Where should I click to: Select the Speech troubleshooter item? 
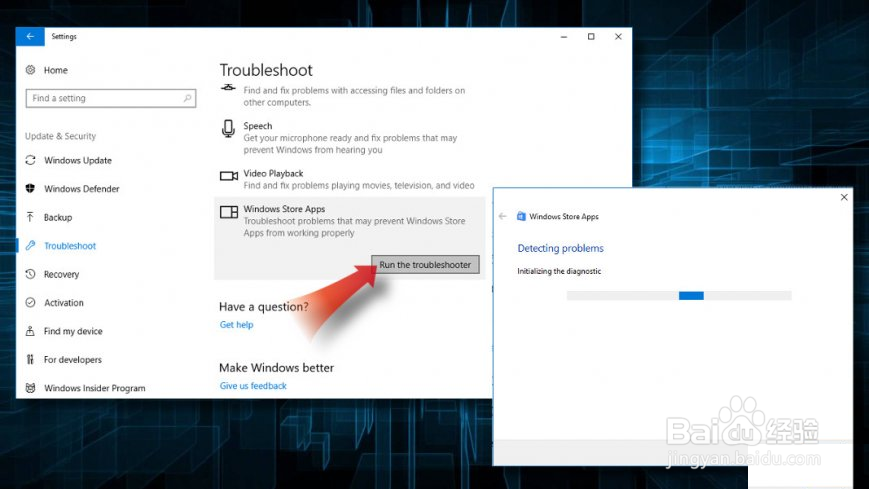[x=350, y=137]
